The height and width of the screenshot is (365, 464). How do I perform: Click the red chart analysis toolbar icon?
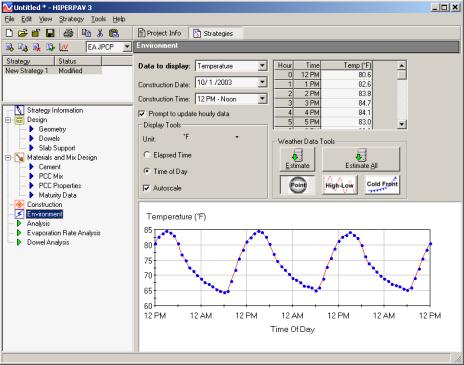[64, 47]
